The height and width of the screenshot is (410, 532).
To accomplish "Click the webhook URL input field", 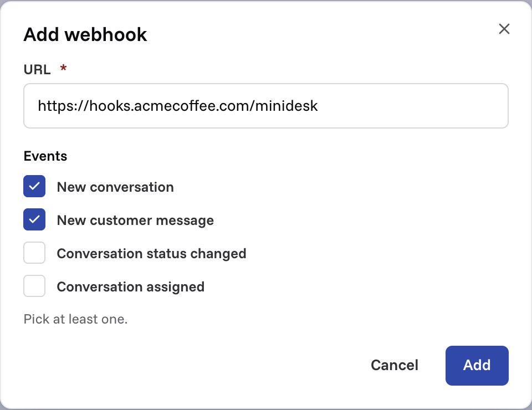I will [x=266, y=106].
